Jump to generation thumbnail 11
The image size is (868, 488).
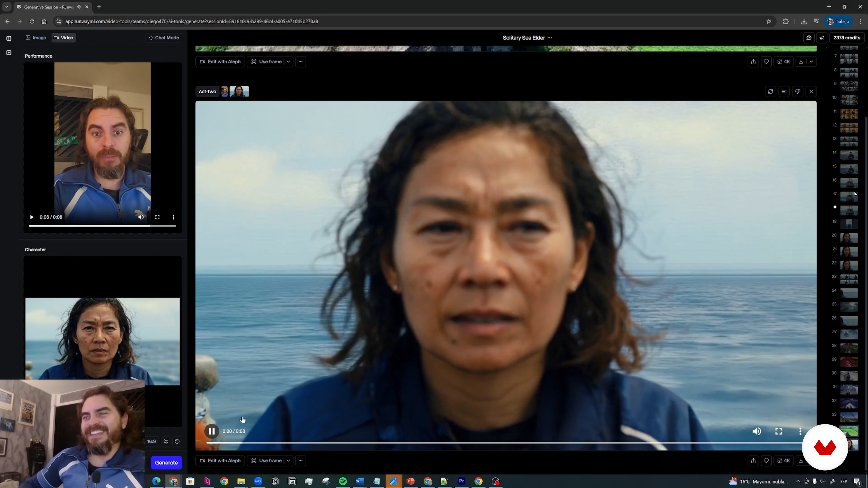(x=849, y=114)
